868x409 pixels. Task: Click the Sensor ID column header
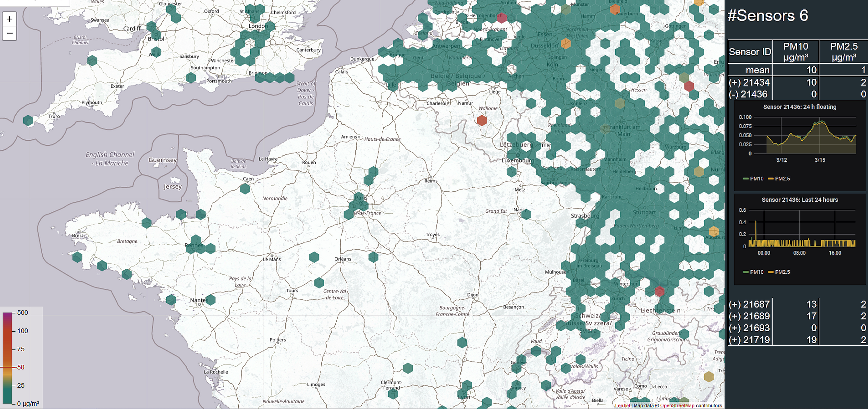click(x=750, y=51)
